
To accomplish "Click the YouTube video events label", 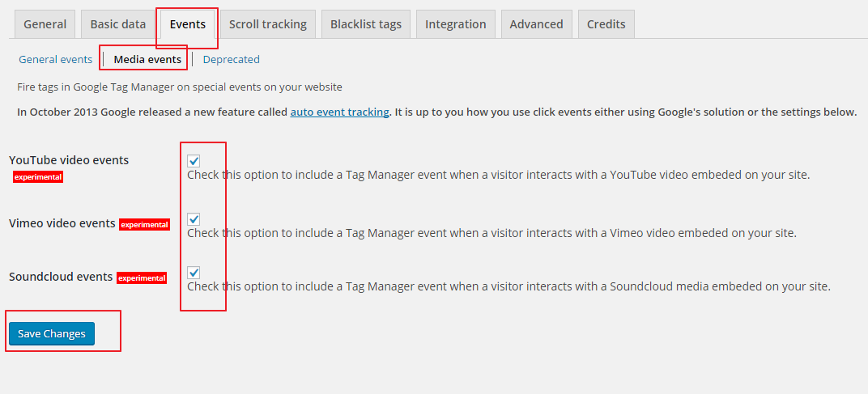I will point(69,160).
